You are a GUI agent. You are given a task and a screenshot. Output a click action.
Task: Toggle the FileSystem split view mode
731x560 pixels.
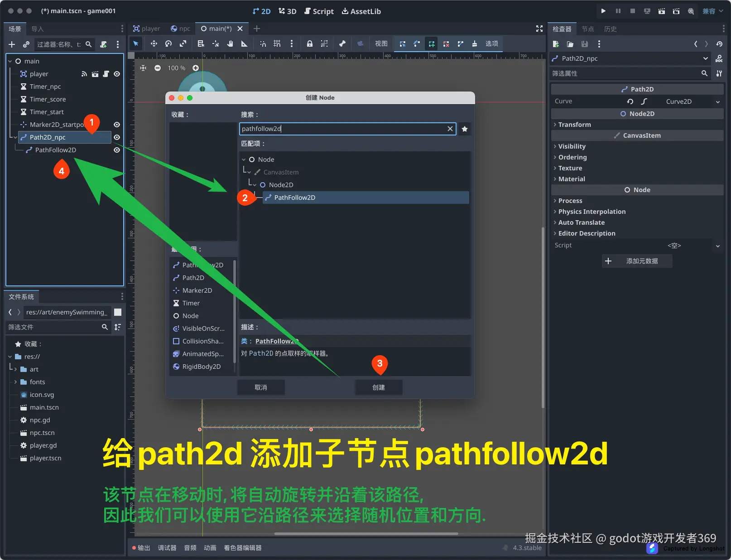(118, 312)
